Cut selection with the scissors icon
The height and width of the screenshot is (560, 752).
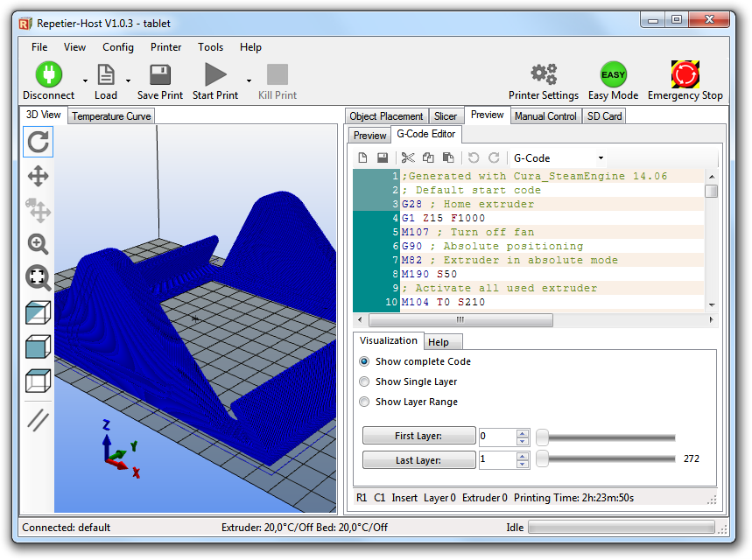[407, 158]
